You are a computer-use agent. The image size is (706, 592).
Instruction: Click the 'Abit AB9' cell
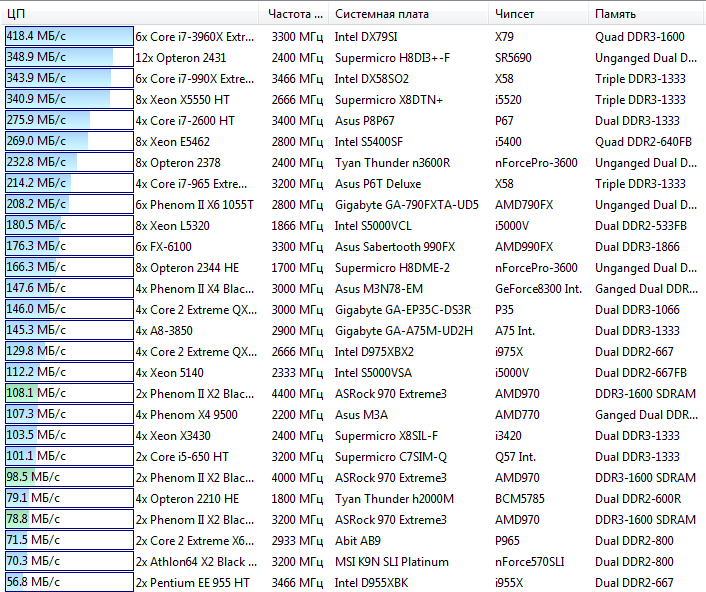358,541
